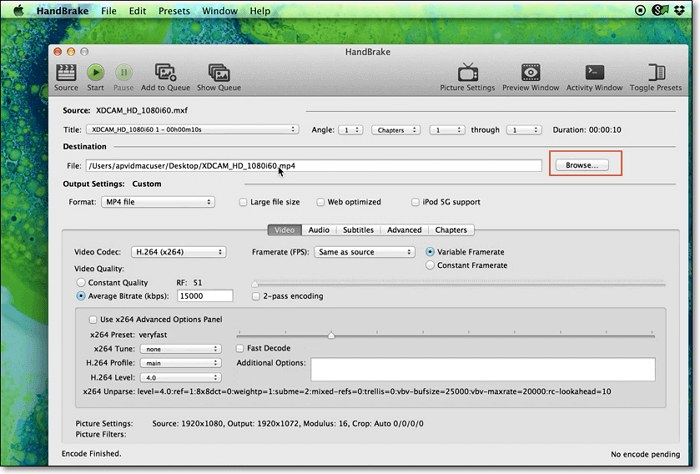700x474 pixels.
Task: Click the x264 Preset slider handle
Action: (x=331, y=335)
